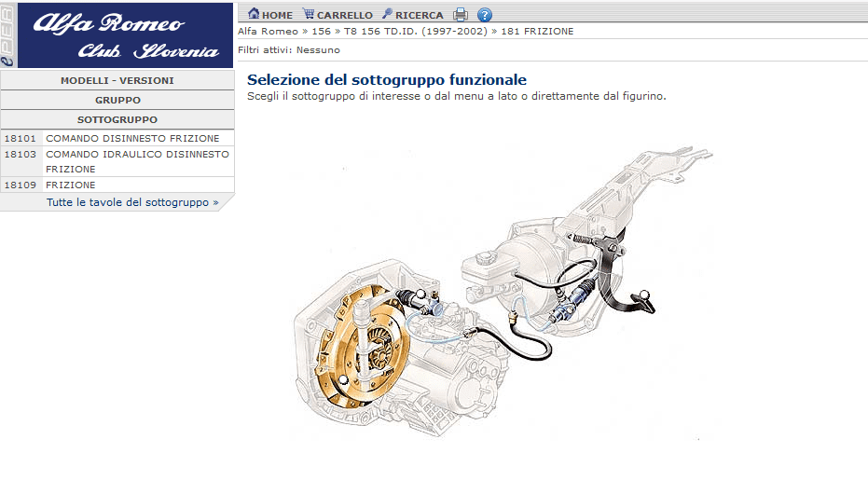This screenshot has width=868, height=494.
Task: Click the Alfa Romeo Club Slovenia banner
Action: click(125, 35)
